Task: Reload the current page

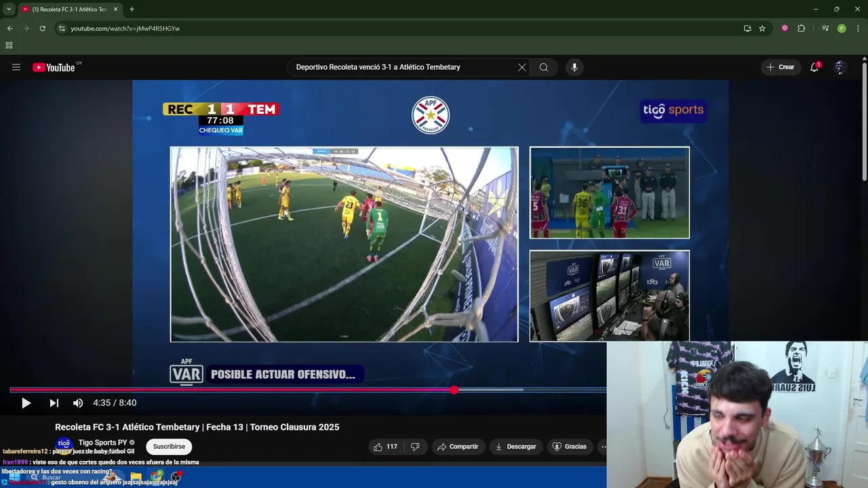Action: tap(42, 28)
